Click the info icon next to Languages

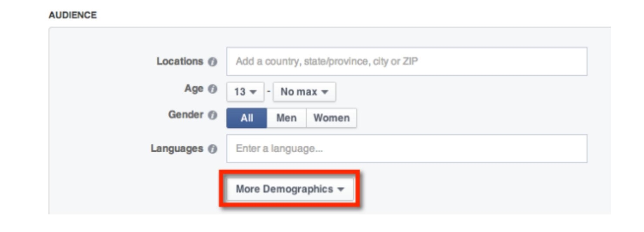[x=212, y=149]
